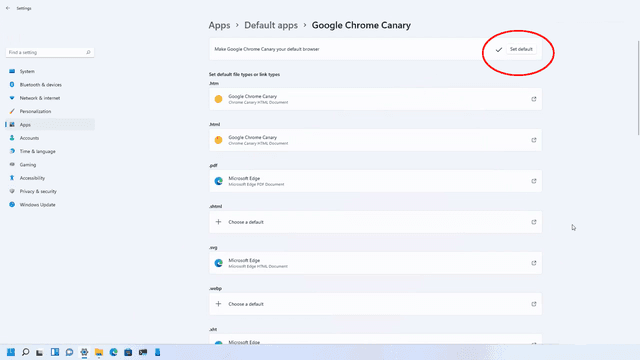Viewport: 640px width, 360px height.
Task: Open Network & internet settings
Action: coord(50,98)
